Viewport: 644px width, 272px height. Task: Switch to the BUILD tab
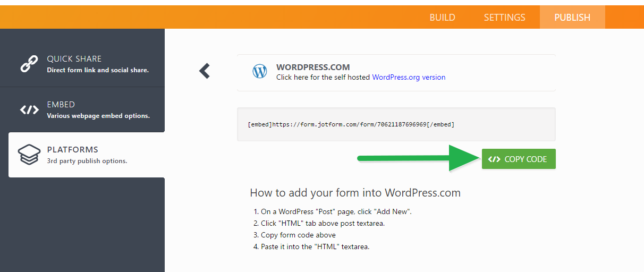pyautogui.click(x=442, y=18)
